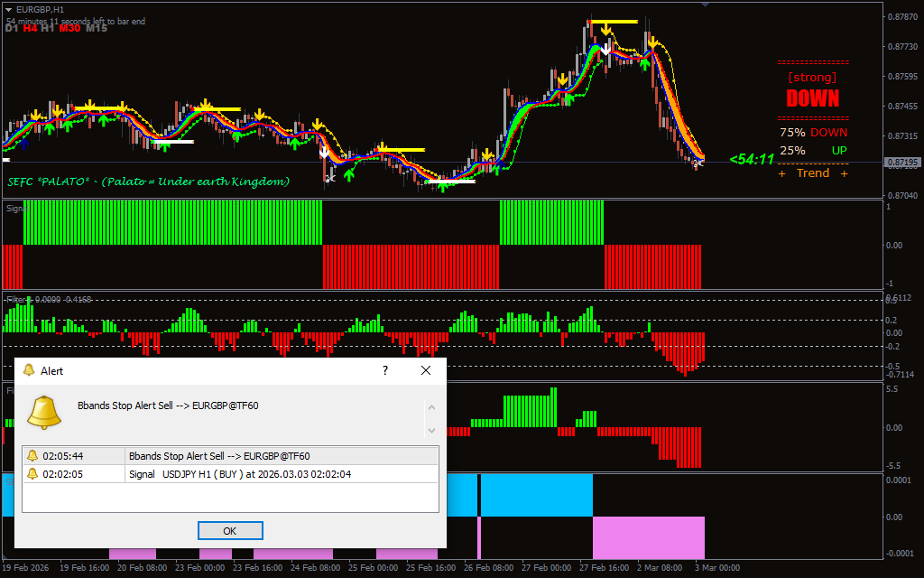Click the bell icon beside the 02:02:05 entry
The width and height of the screenshot is (924, 578).
point(32,474)
